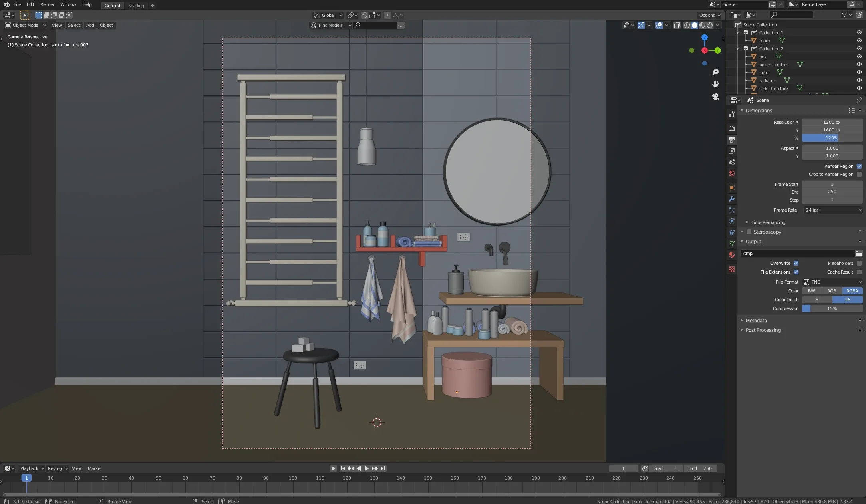The width and height of the screenshot is (866, 504).
Task: Click the play animation button
Action: click(367, 468)
